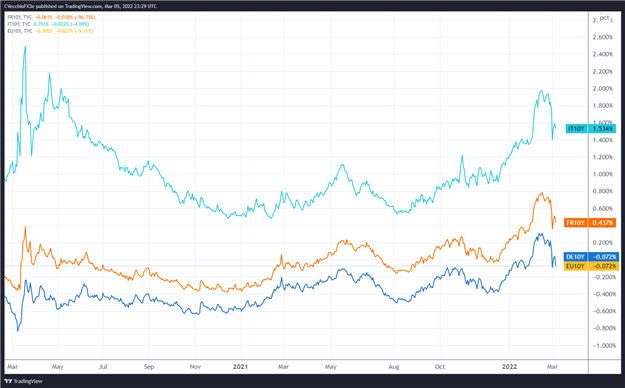This screenshot has height=388, width=625.
Task: Open the published on TradingView.com header text
Action: [80, 6]
